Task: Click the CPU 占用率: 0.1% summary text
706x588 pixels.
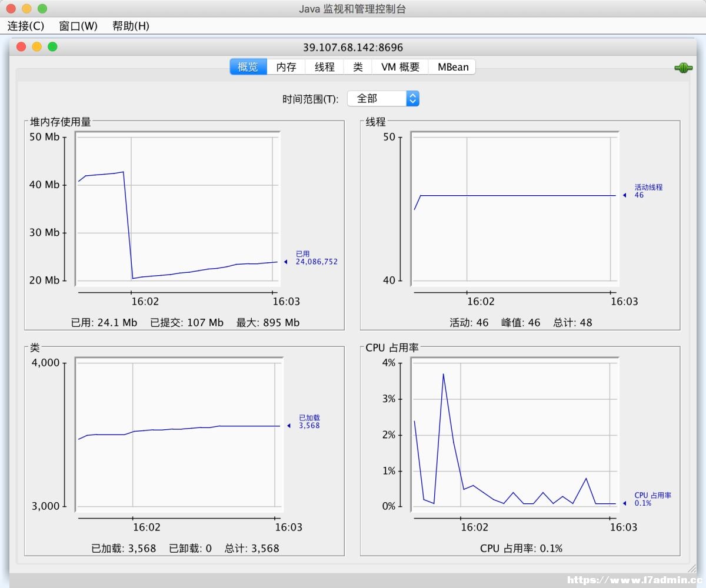Action: pos(521,548)
